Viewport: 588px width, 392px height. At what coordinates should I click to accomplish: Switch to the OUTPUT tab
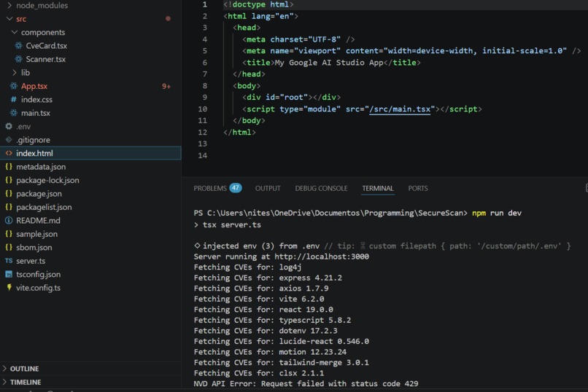268,188
